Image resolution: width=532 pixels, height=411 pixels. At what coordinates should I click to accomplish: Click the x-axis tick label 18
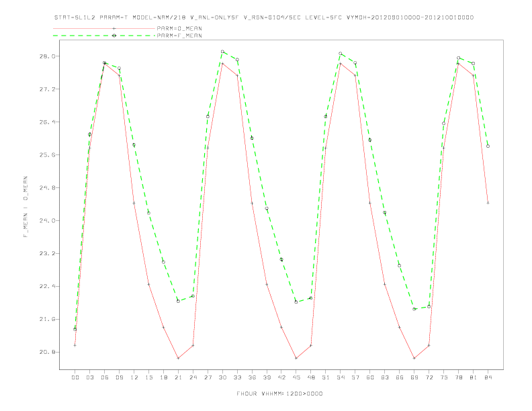163,377
